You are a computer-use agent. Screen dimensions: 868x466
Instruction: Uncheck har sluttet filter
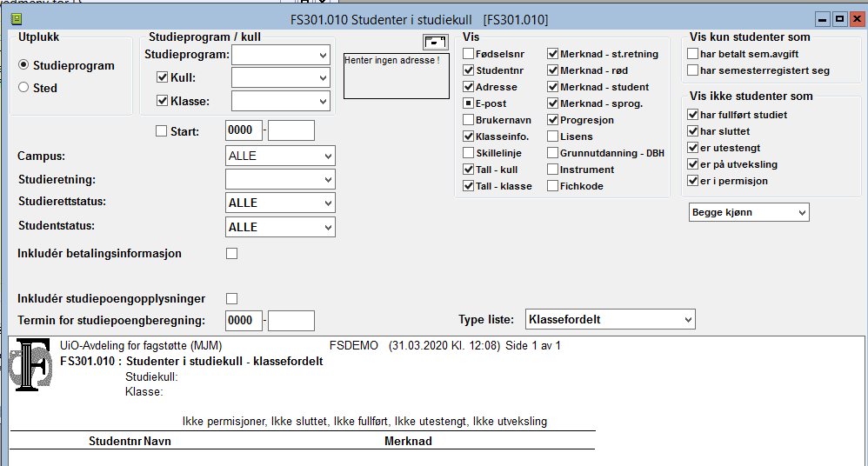pyautogui.click(x=692, y=131)
